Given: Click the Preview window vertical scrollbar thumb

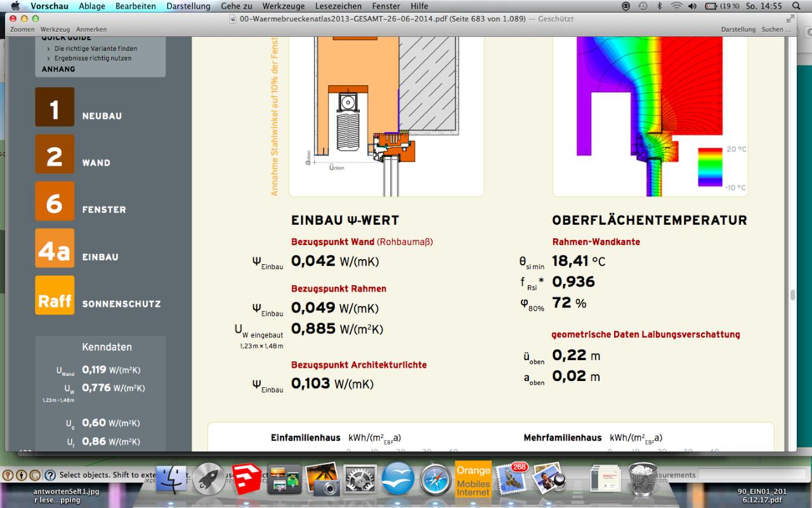Looking at the screenshot, I should [x=792, y=295].
